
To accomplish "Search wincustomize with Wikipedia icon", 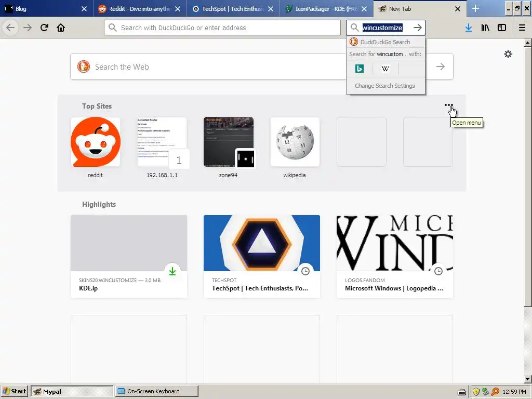I will click(385, 69).
